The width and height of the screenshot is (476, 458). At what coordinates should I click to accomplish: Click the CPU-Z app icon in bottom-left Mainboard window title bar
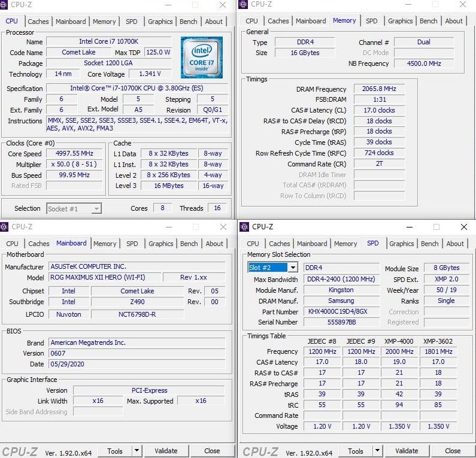pos(4,227)
